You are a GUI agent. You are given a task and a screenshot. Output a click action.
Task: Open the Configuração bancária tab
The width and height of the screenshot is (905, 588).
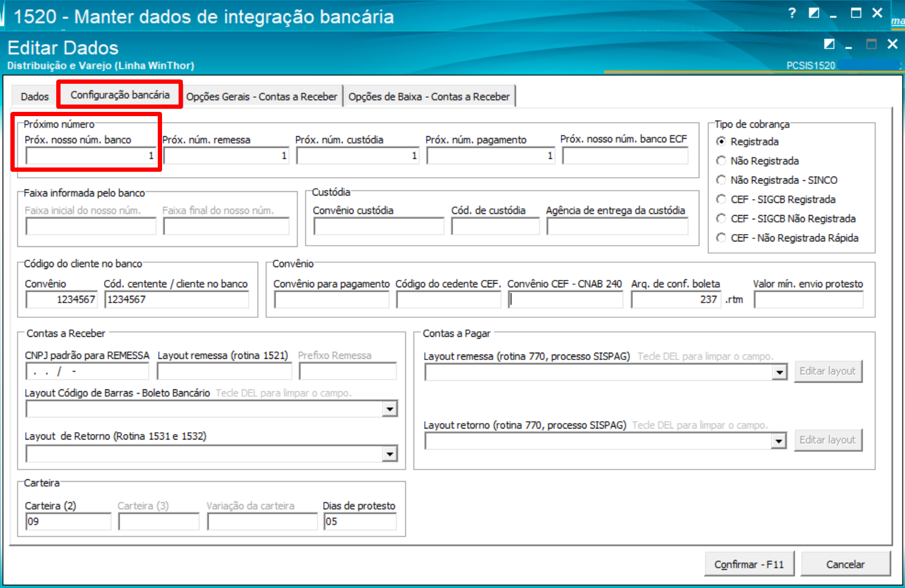point(120,95)
